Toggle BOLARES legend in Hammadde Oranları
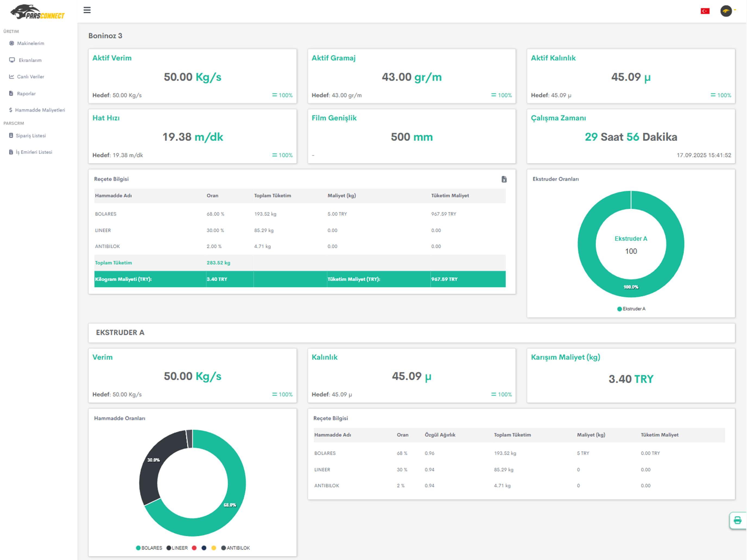This screenshot has width=747, height=560. coord(149,548)
